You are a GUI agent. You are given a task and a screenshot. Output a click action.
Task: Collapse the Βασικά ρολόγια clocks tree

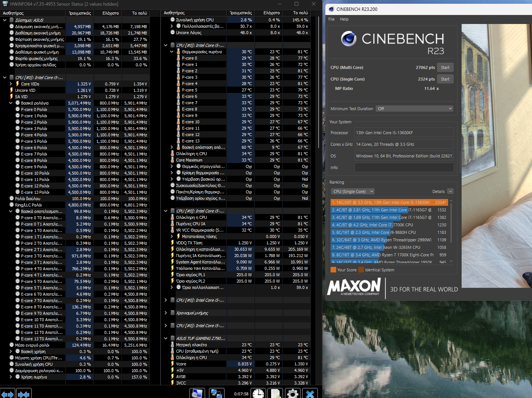pyautogui.click(x=10, y=103)
